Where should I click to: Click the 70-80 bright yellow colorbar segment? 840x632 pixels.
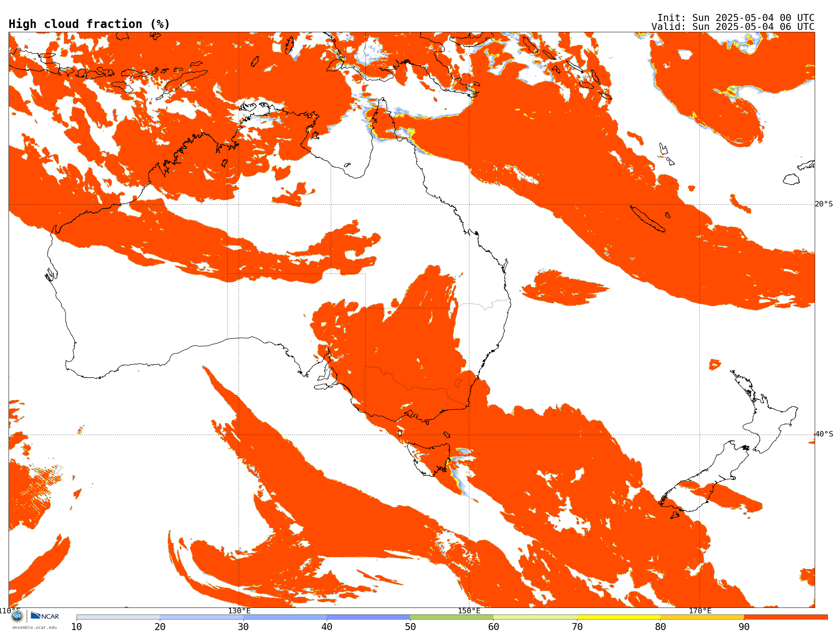(x=619, y=617)
